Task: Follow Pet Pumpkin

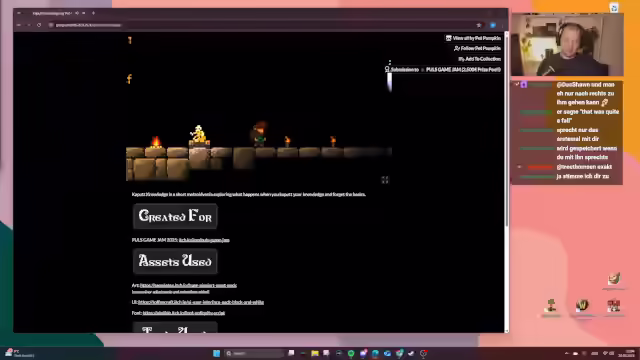Action: (x=477, y=48)
